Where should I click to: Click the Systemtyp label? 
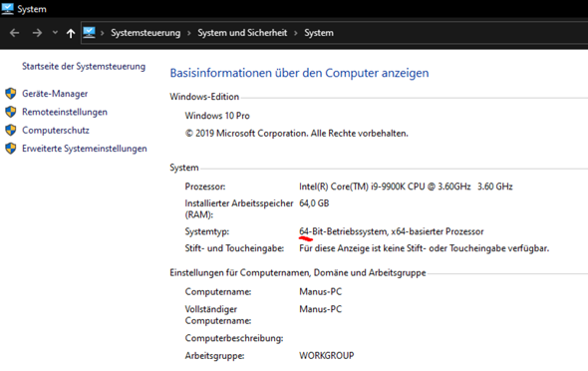207,231
